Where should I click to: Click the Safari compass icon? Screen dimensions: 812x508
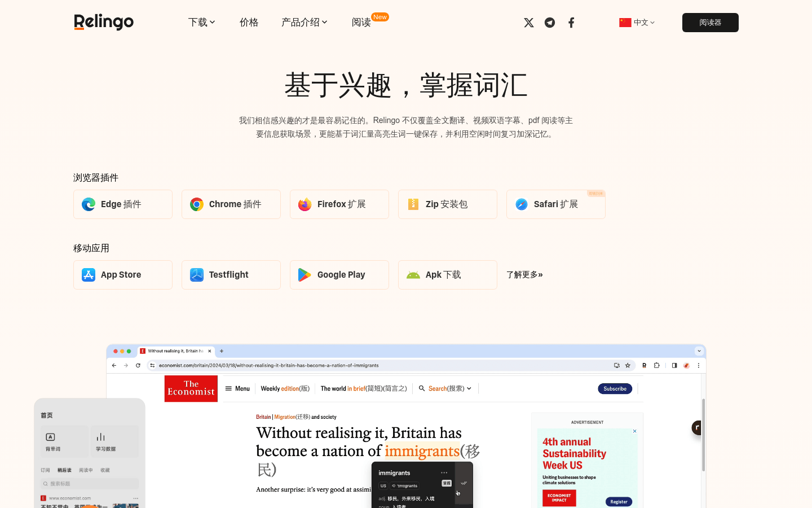tap(522, 204)
